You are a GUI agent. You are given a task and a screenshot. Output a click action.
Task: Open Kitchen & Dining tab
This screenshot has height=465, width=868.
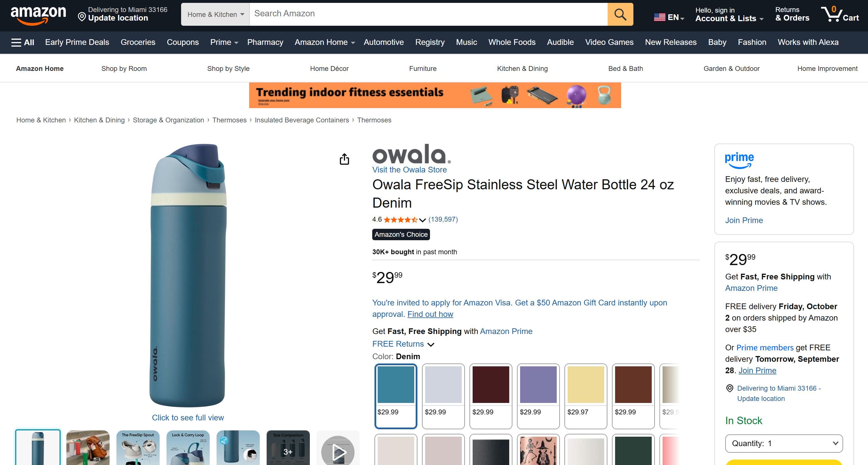tap(522, 69)
